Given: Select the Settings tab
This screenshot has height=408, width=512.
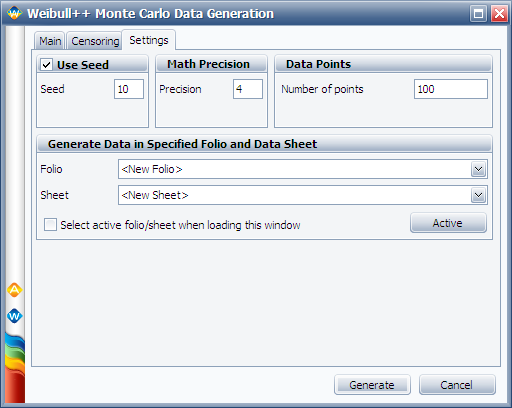Looking at the screenshot, I should 149,40.
